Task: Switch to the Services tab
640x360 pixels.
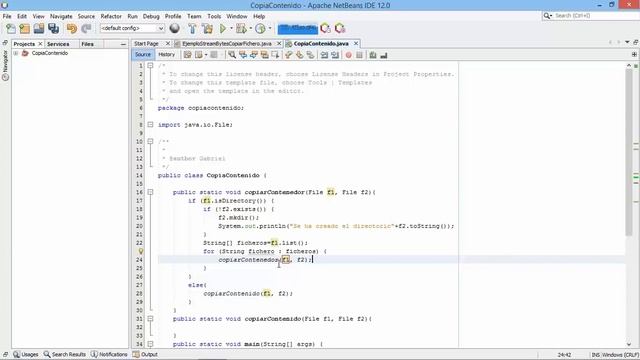Action: (x=58, y=44)
